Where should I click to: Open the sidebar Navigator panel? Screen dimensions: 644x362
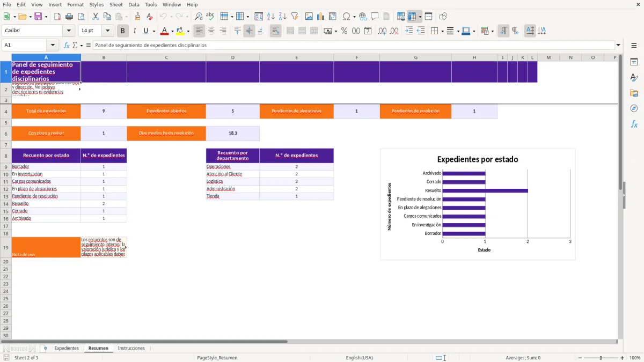(x=634, y=108)
